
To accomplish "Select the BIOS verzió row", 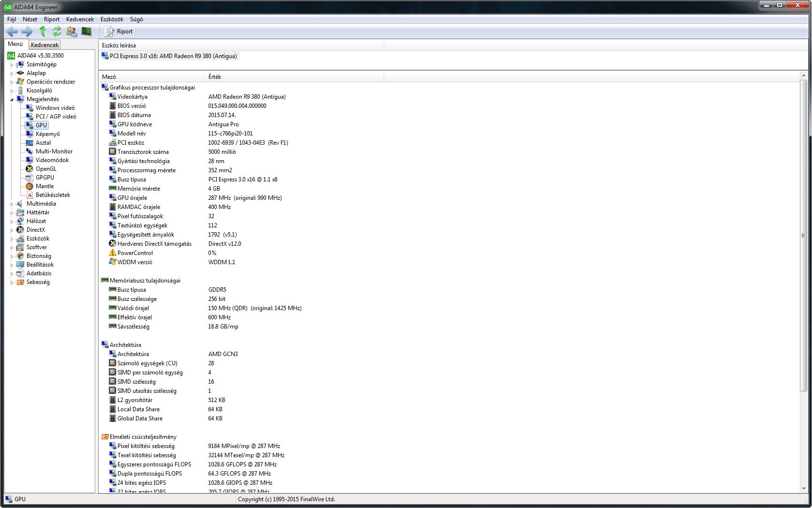I will pos(188,106).
